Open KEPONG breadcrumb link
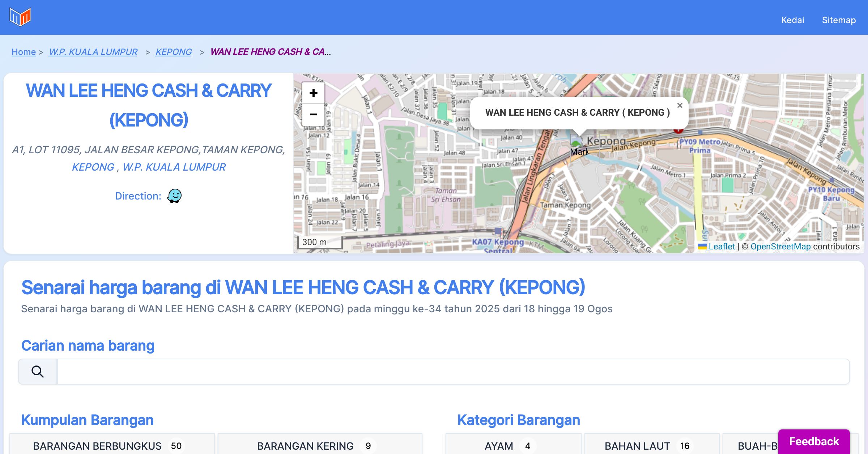This screenshot has height=454, width=868. (x=174, y=52)
